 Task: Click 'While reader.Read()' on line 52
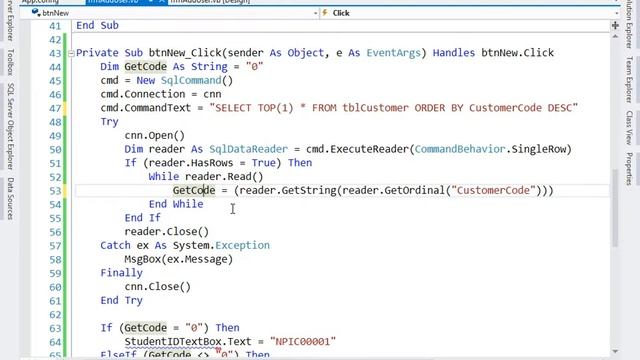[x=206, y=177]
